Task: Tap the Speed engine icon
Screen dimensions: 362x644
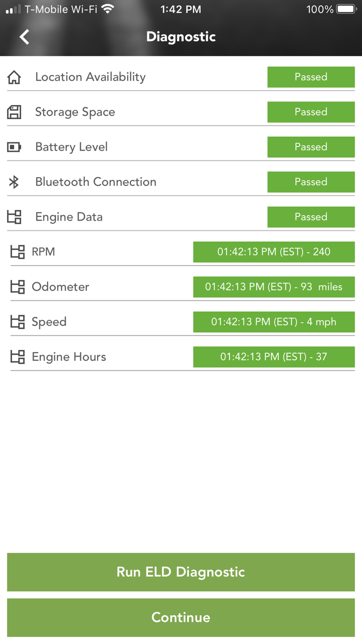Action: (17, 321)
